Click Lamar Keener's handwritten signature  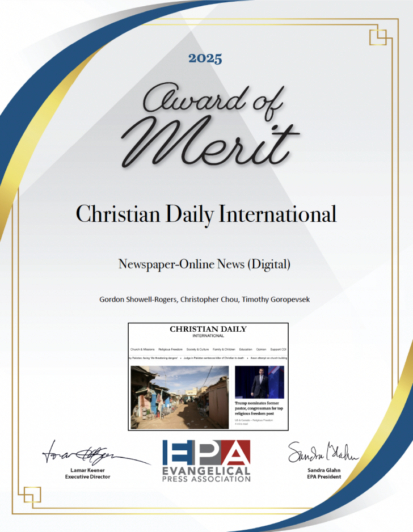pyautogui.click(x=96, y=454)
